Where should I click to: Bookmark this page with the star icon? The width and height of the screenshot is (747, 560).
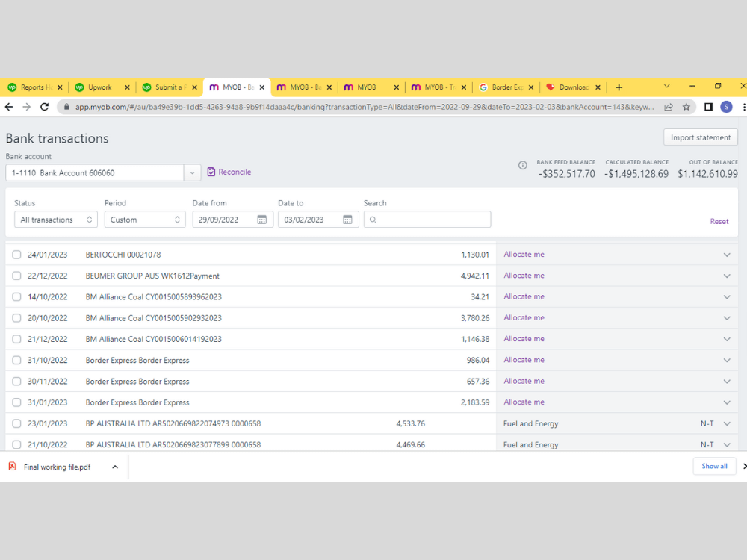point(686,107)
